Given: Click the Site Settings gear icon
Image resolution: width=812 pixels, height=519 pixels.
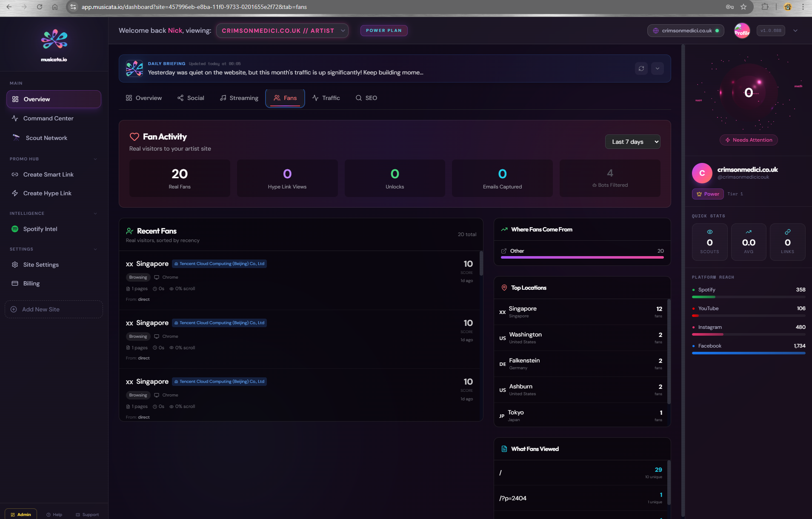Looking at the screenshot, I should click(15, 265).
